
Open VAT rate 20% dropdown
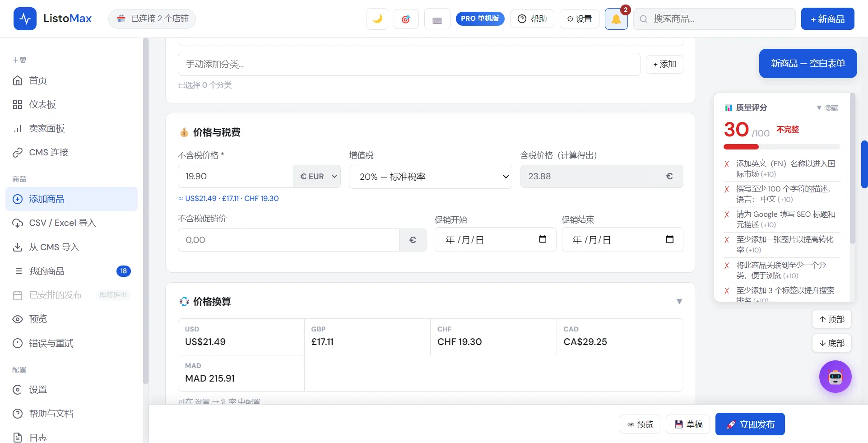tap(430, 177)
